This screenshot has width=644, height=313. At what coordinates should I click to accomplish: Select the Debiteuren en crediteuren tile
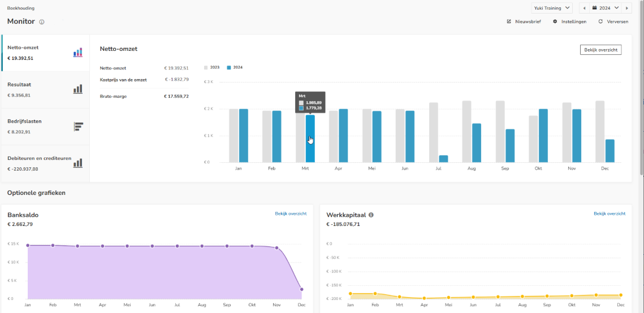point(46,163)
